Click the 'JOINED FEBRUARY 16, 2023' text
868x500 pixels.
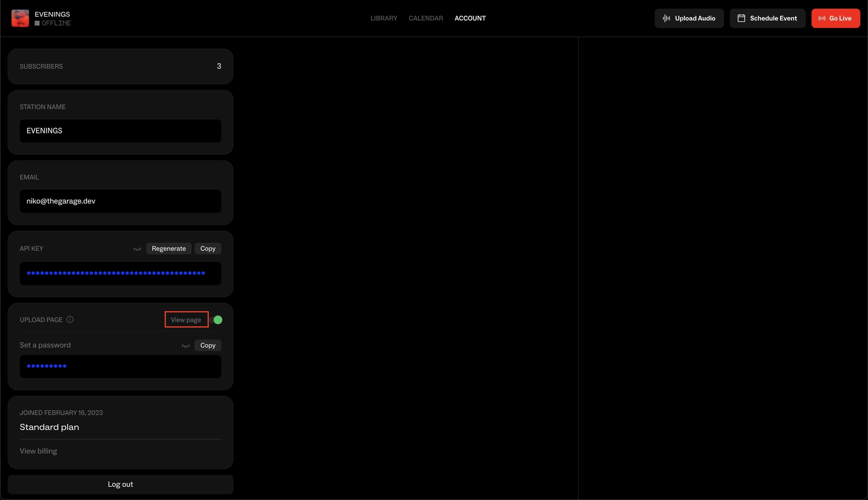(61, 413)
